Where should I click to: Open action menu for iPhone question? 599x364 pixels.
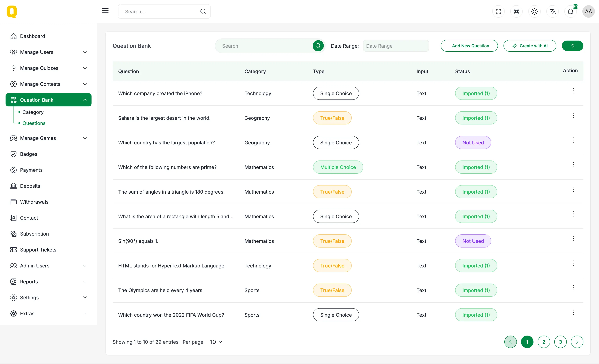[574, 91]
